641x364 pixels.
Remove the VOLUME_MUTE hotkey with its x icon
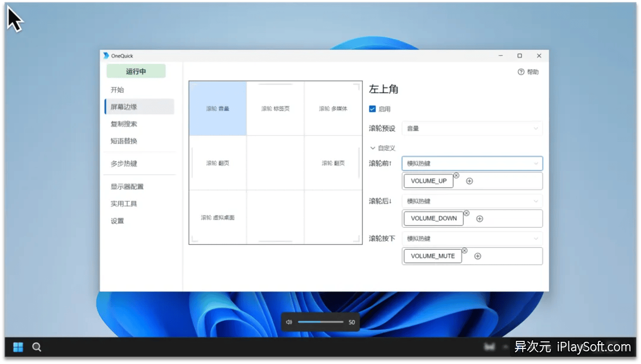pyautogui.click(x=465, y=250)
